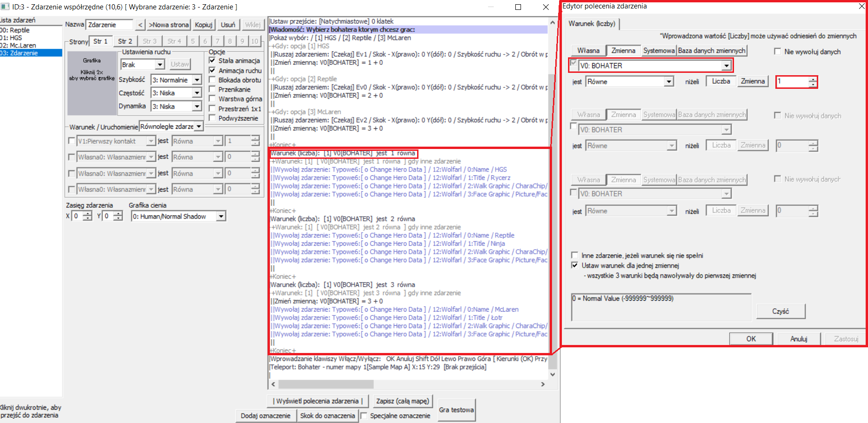Uncheck the Stała animacja option
This screenshot has height=423, width=868.
pyautogui.click(x=213, y=61)
